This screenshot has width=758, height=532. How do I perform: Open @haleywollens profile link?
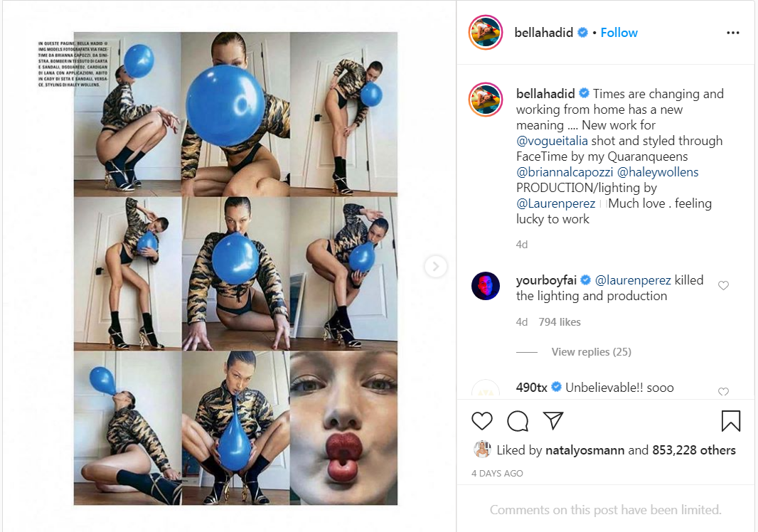[x=658, y=172]
